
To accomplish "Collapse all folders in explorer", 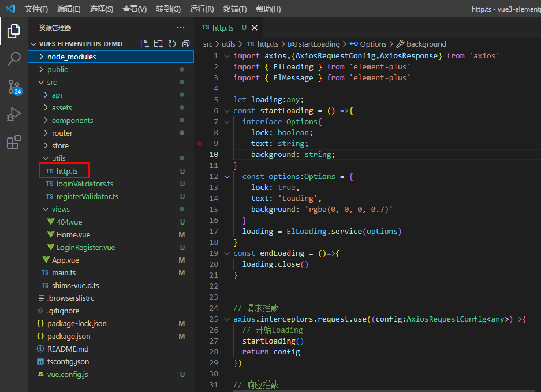I will (186, 44).
